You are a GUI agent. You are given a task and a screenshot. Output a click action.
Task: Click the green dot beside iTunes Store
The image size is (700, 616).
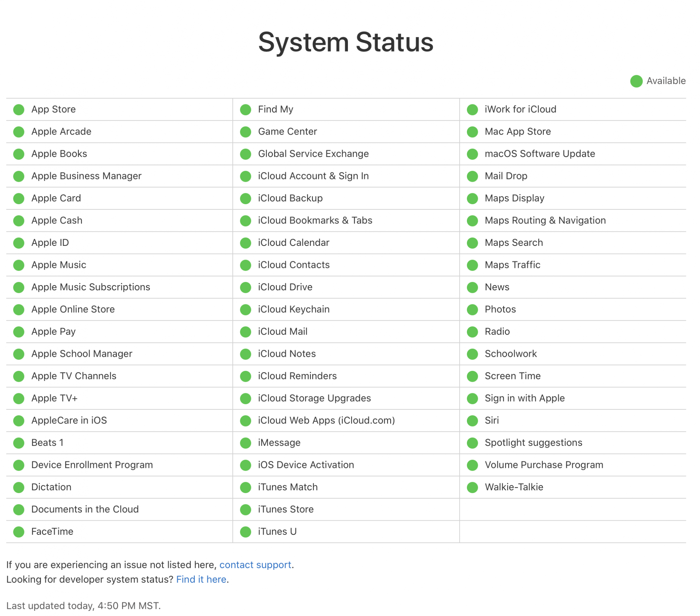point(246,510)
